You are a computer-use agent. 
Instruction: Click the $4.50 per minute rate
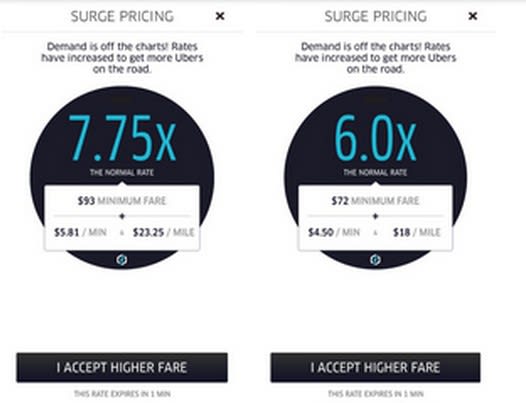pyautogui.click(x=334, y=232)
